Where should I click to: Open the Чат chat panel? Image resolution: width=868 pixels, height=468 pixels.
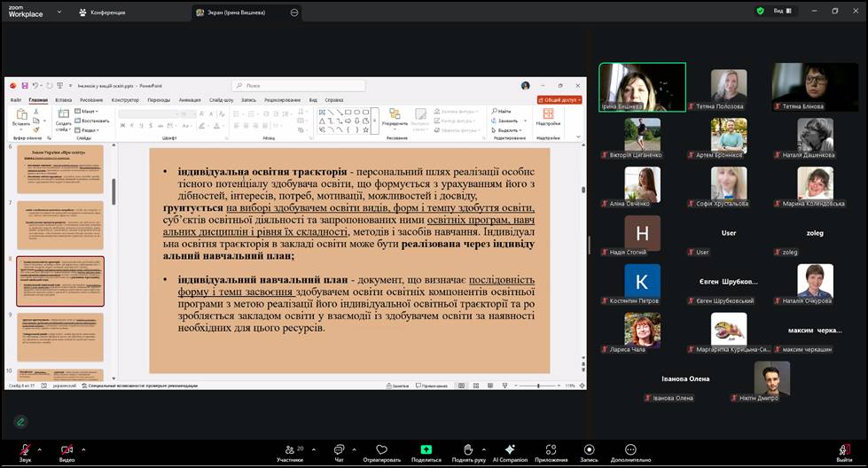click(339, 450)
